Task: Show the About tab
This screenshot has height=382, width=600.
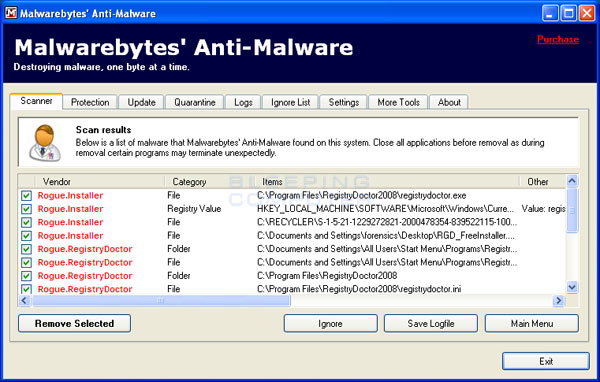Action: (x=449, y=102)
